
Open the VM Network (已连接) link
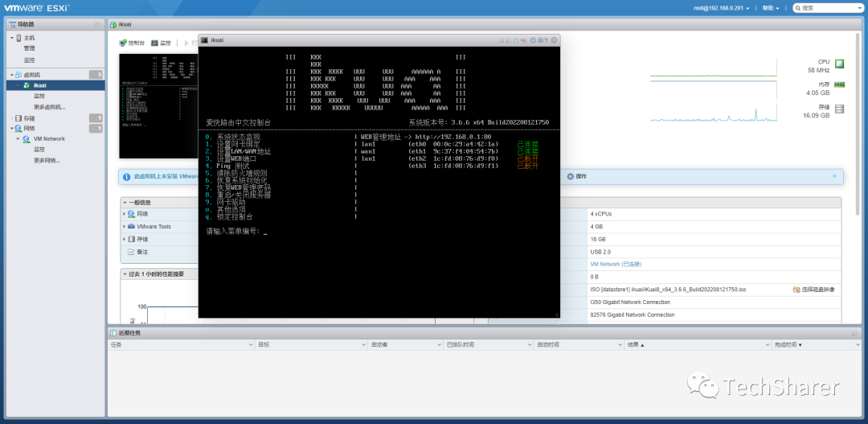(616, 265)
